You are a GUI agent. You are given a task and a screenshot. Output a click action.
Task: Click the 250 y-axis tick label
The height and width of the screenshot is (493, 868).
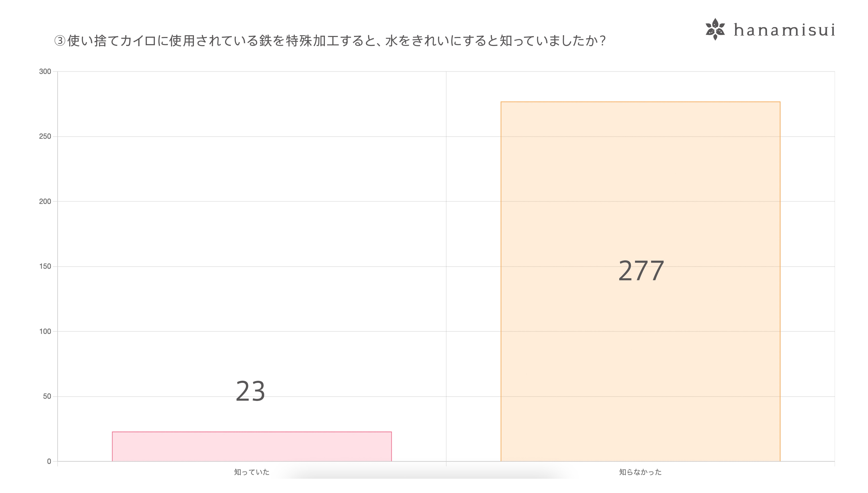[45, 136]
